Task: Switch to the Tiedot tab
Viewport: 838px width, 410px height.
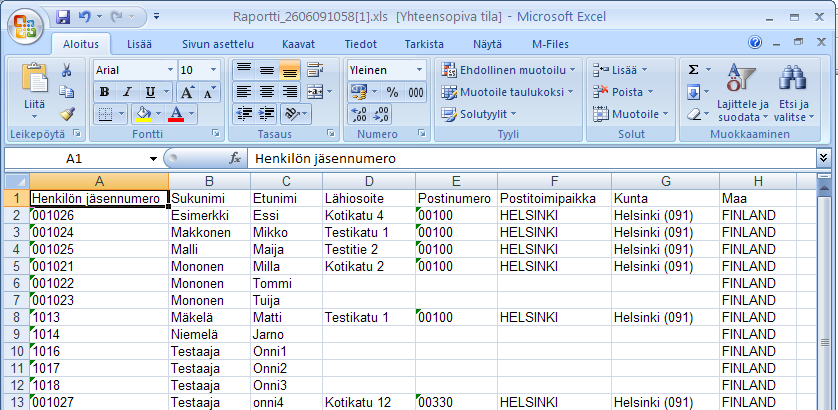Action: [361, 44]
